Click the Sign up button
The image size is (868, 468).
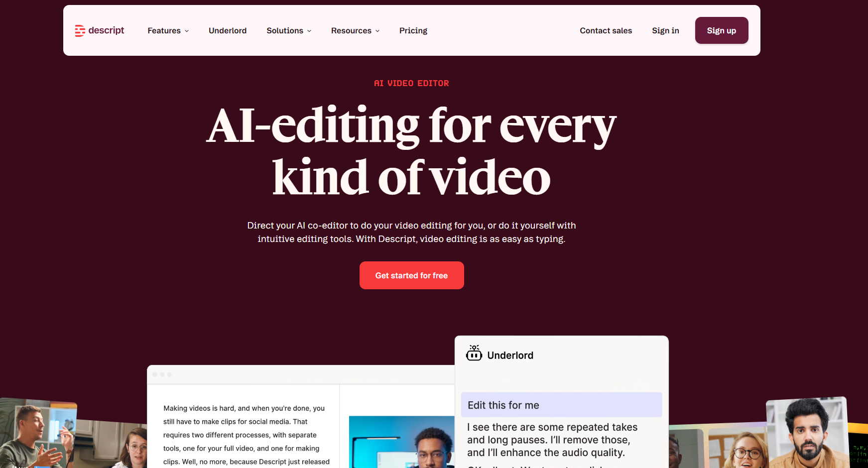click(x=722, y=30)
